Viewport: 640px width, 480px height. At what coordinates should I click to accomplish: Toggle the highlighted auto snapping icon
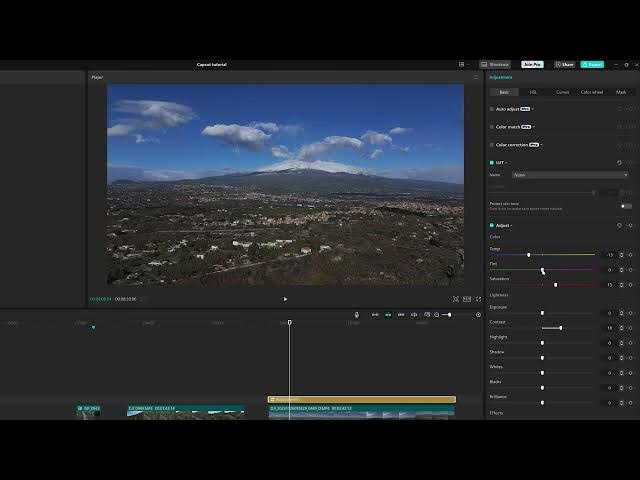tap(388, 315)
